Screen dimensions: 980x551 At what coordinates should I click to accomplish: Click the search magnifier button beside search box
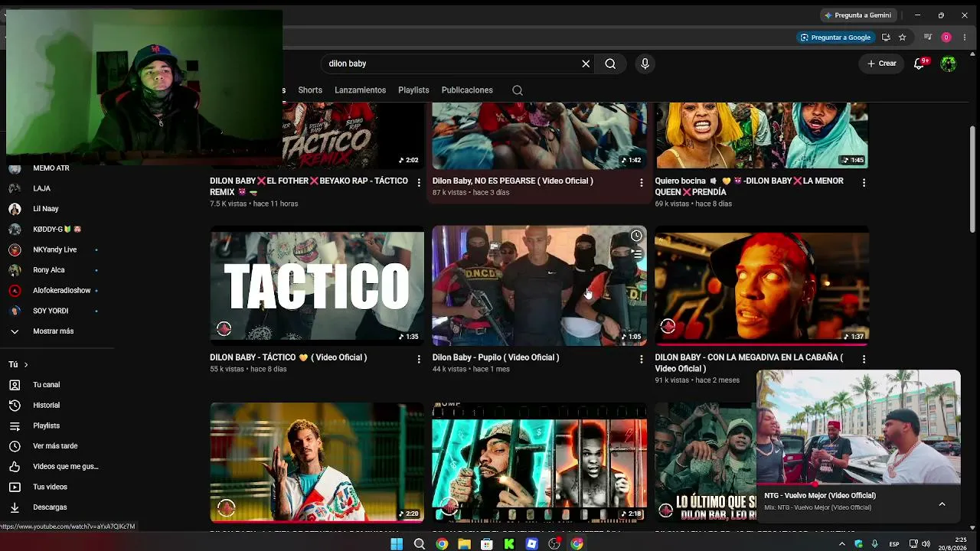click(610, 64)
